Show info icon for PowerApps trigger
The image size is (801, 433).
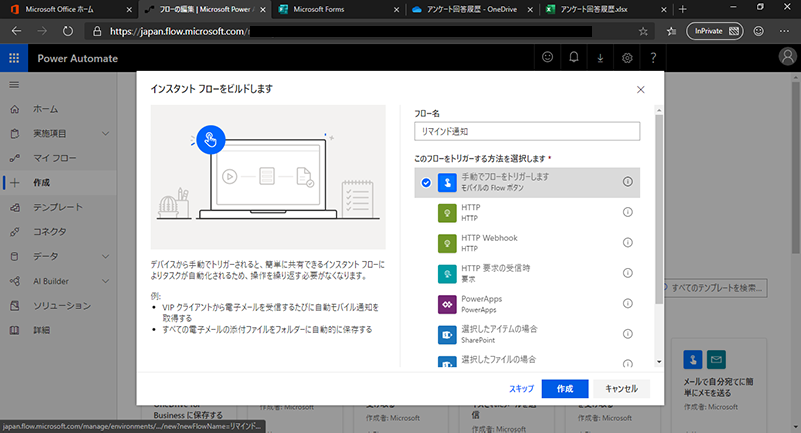pyautogui.click(x=627, y=303)
